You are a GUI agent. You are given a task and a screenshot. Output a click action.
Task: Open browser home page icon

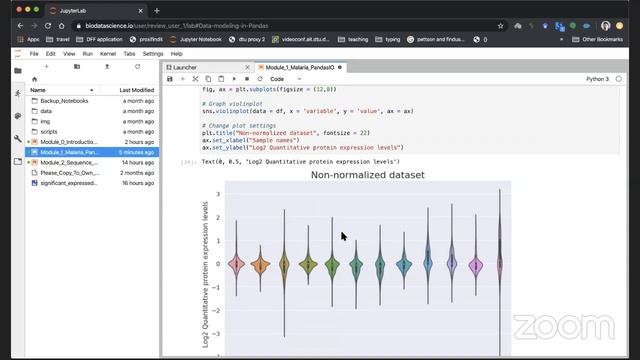coord(62,26)
